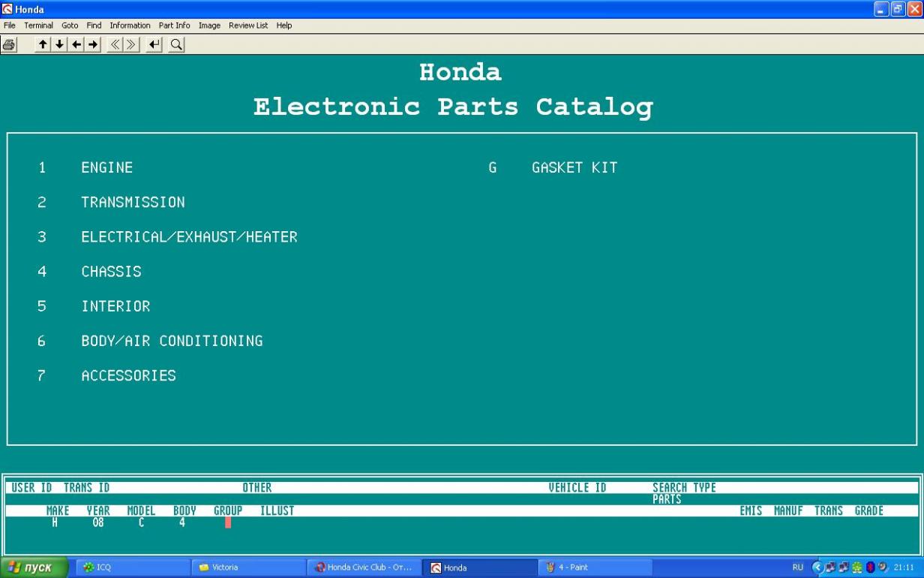
Task: Click the double left chevron toolbar button
Action: [116, 45]
